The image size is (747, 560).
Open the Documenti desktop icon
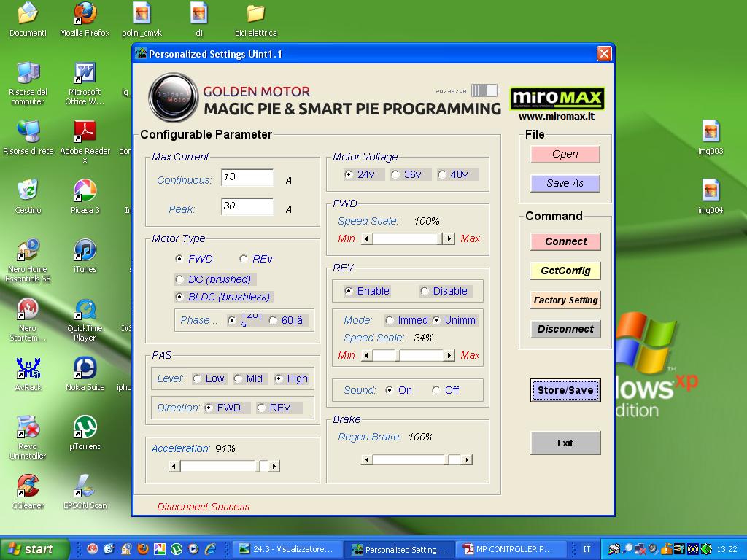28,19
